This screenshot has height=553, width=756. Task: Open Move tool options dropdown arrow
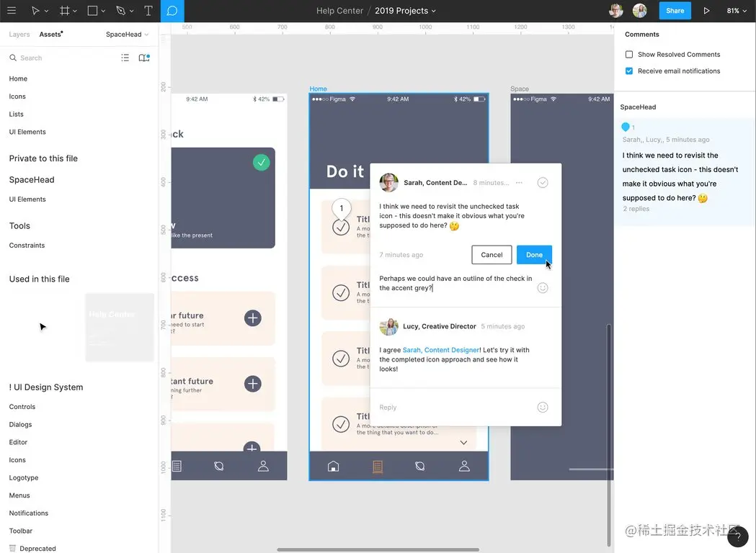coord(46,11)
